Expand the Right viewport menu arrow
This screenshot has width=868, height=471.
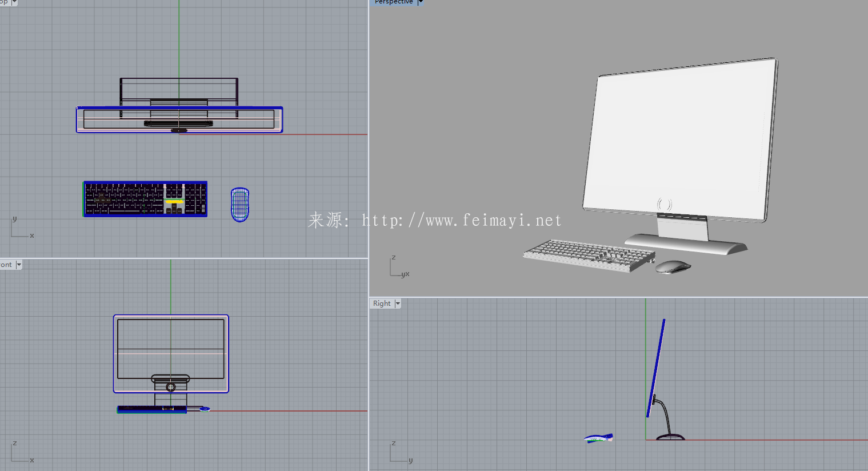click(x=398, y=304)
